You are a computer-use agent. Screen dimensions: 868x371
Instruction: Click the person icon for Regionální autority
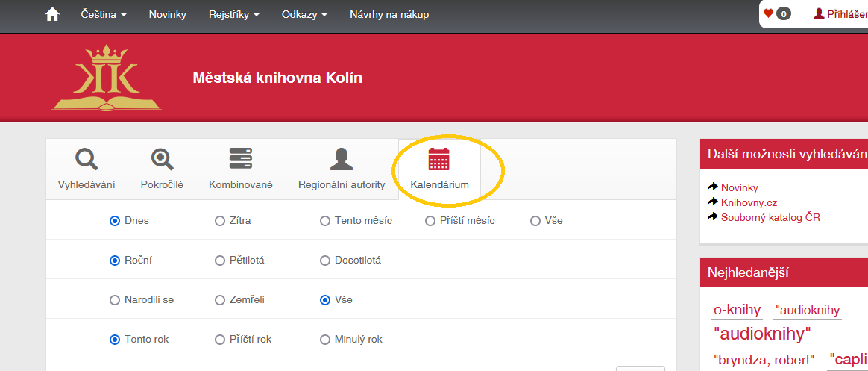click(342, 159)
